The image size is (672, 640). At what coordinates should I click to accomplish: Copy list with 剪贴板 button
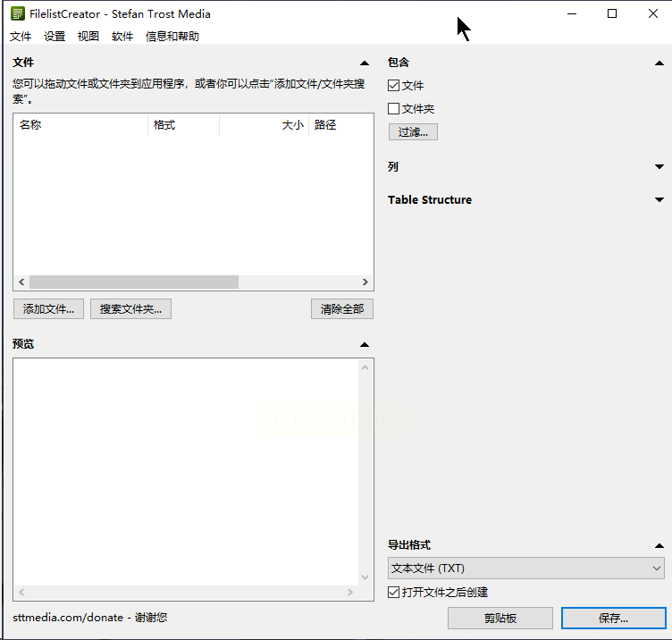tap(500, 619)
